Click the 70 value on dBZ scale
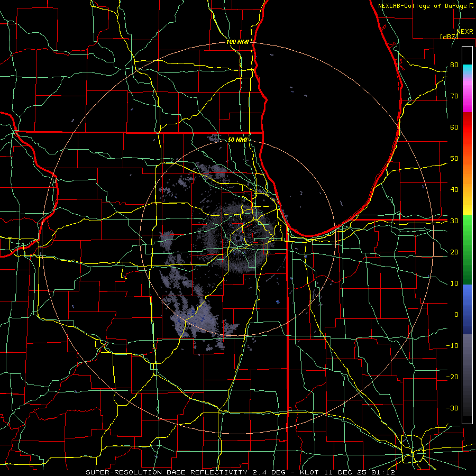 tap(454, 96)
